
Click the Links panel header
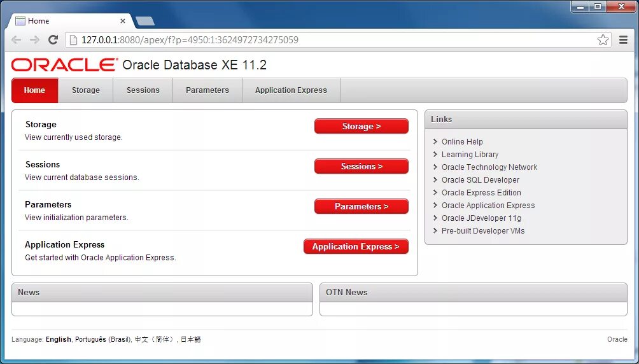click(x=526, y=120)
